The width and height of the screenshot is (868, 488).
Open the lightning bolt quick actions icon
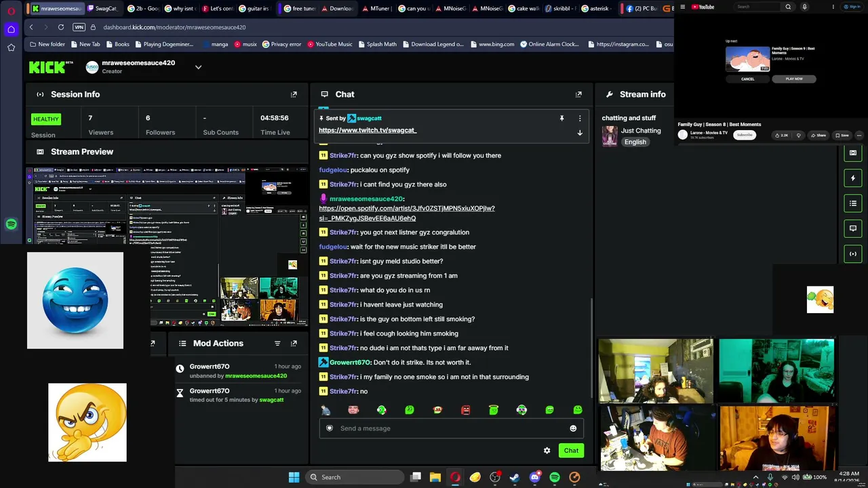click(x=853, y=178)
